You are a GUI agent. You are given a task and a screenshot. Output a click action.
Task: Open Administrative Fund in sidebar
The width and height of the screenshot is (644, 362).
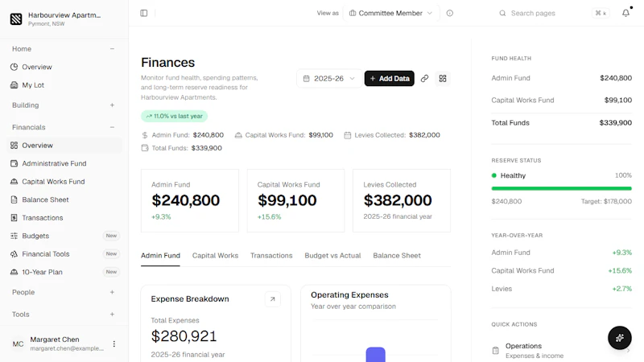pyautogui.click(x=64, y=163)
